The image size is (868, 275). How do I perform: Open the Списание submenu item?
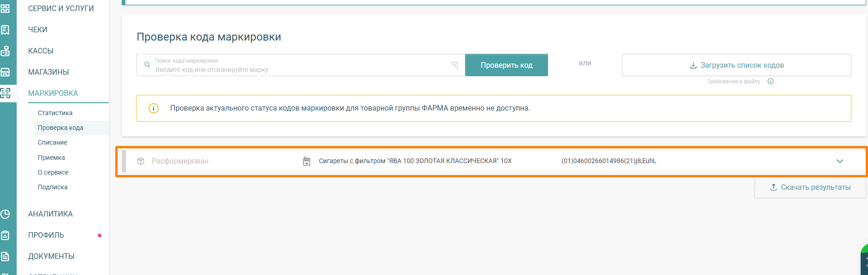(x=53, y=142)
